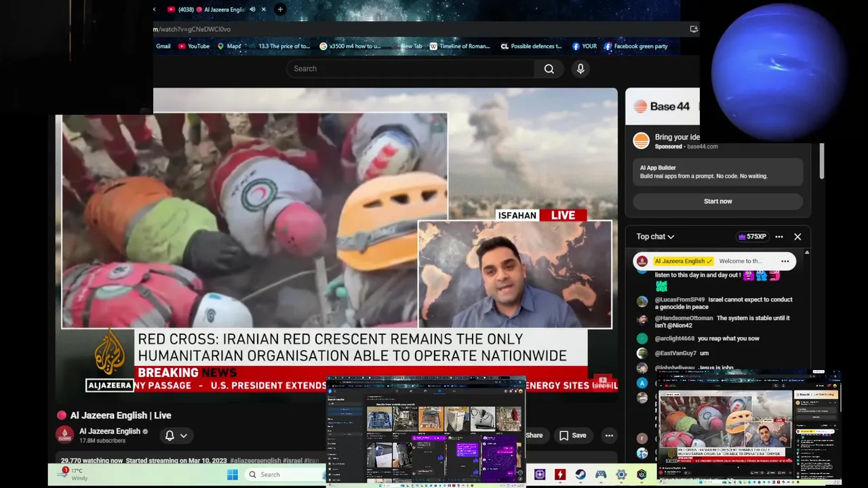868x488 pixels.
Task: Open the YouTube bookmark
Action: click(194, 46)
